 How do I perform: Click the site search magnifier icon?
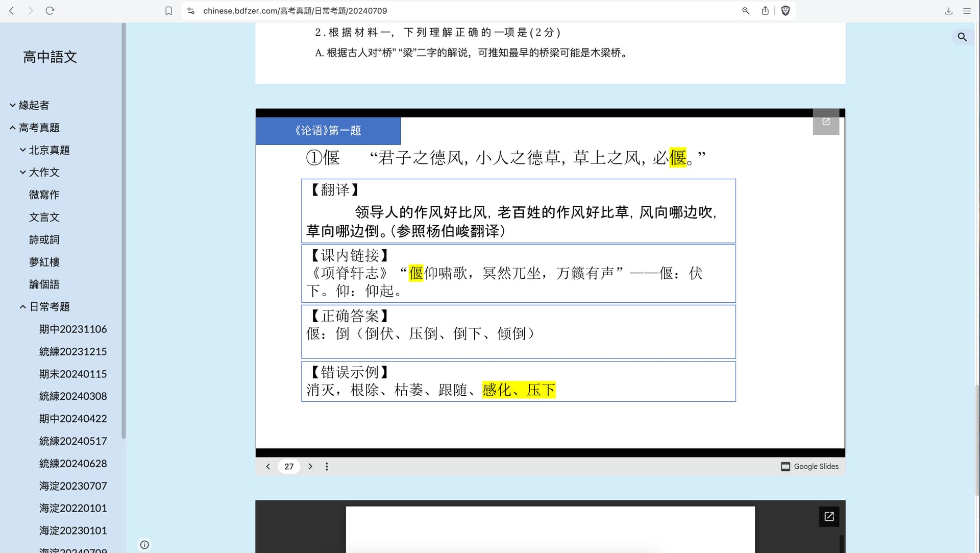point(962,37)
